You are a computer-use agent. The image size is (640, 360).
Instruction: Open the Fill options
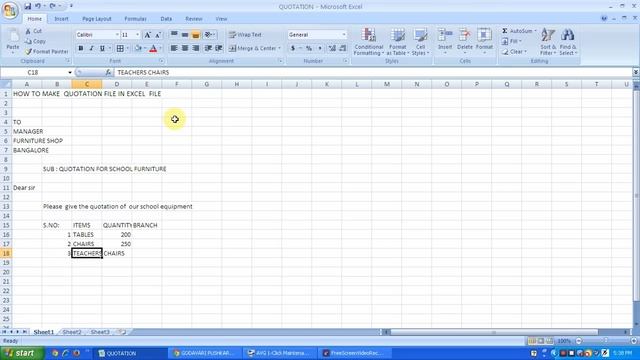tap(511, 41)
